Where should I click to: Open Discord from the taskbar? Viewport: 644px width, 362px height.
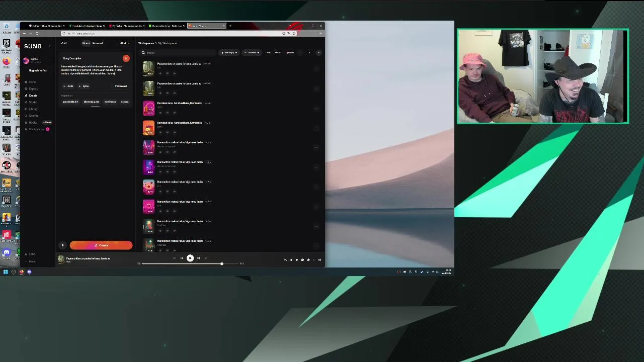[x=29, y=272]
